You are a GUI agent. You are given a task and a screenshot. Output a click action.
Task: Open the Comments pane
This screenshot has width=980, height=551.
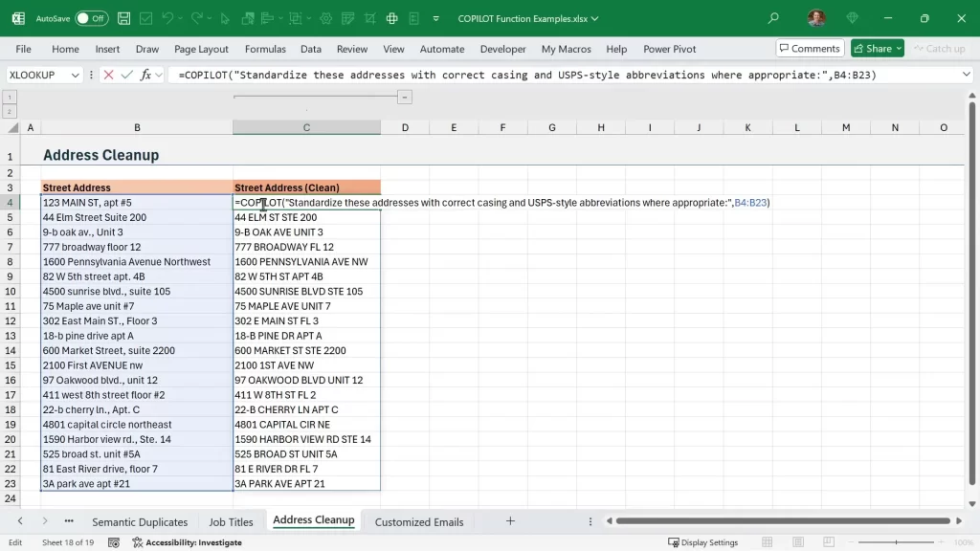pyautogui.click(x=809, y=49)
